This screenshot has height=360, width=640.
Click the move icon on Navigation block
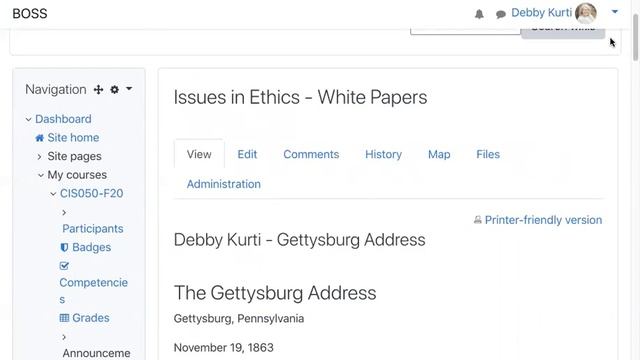click(x=98, y=89)
